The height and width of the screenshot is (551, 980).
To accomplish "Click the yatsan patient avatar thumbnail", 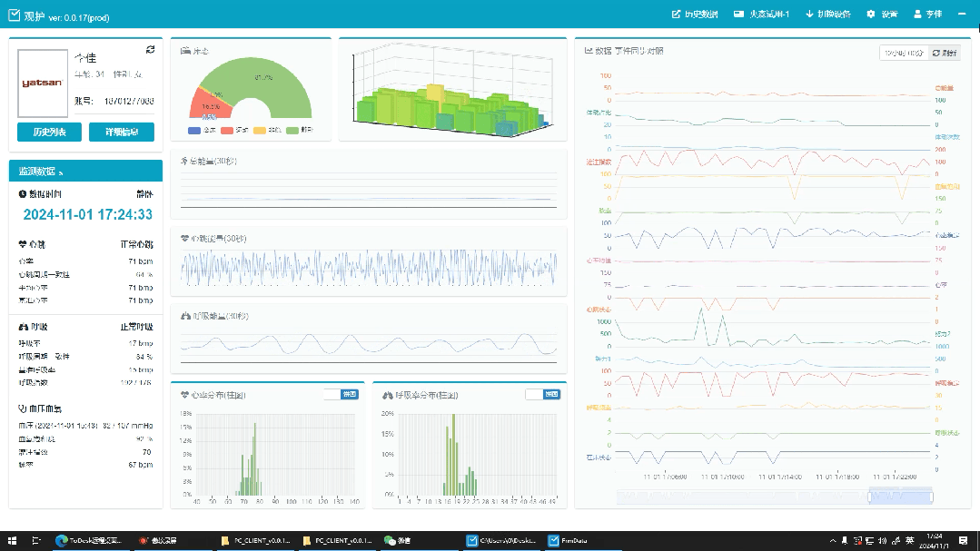I will click(43, 84).
